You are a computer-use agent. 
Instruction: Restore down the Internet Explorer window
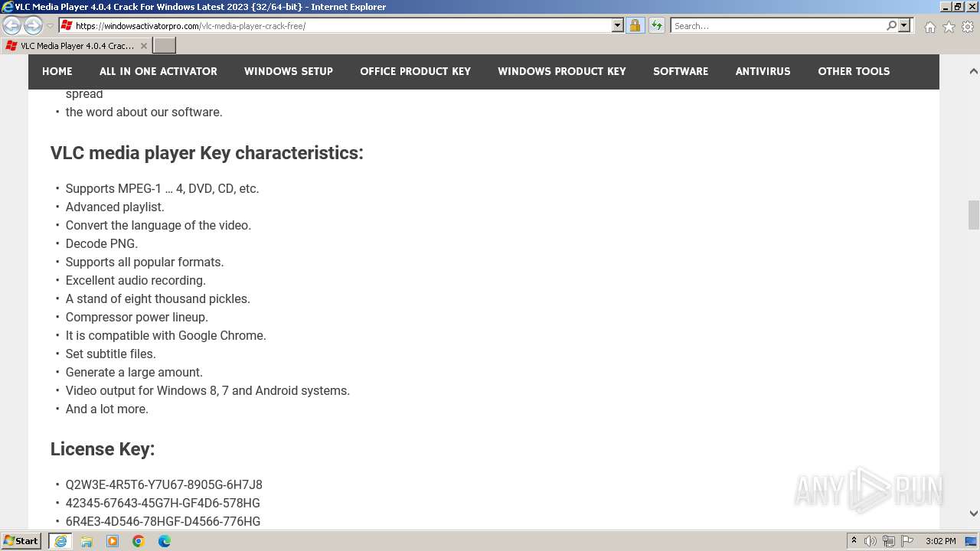957,7
